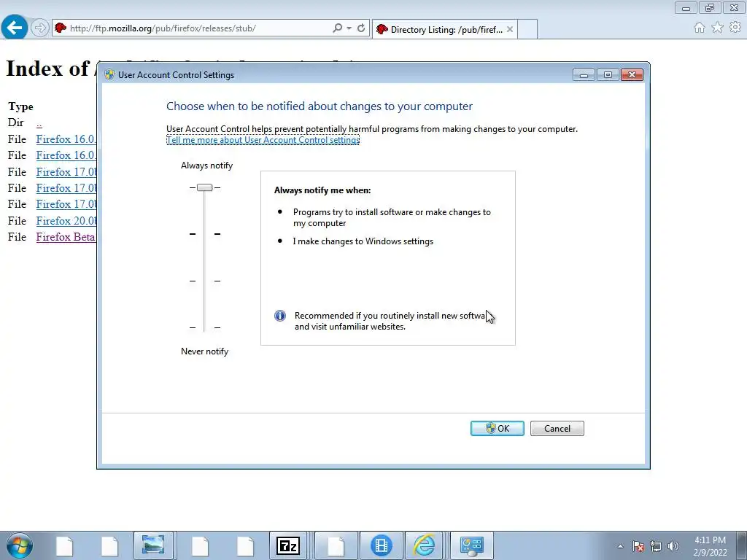Open 'Tell me more about User Account Control settings'
The width and height of the screenshot is (747, 560).
(x=263, y=140)
